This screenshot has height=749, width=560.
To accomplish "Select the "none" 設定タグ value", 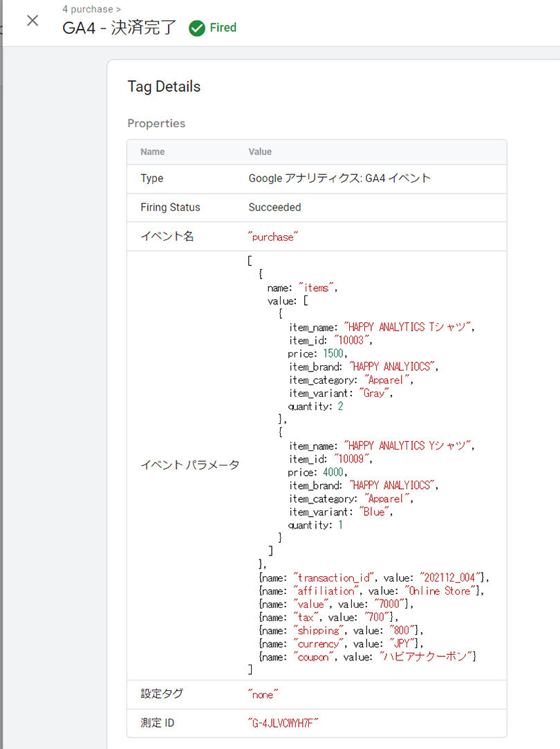I will (x=263, y=694).
